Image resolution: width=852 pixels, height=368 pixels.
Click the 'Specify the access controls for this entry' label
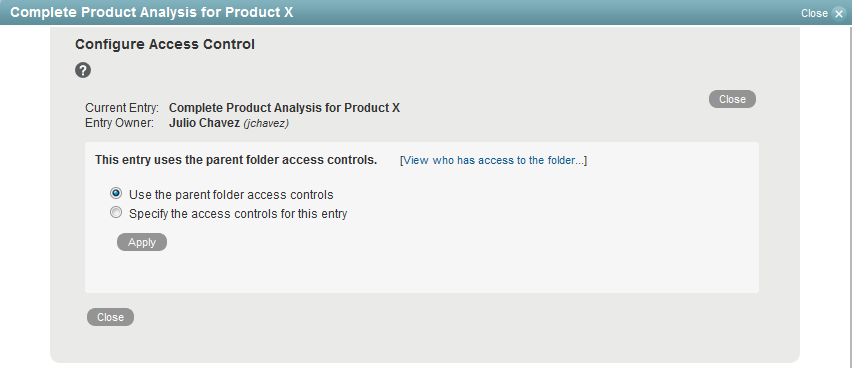(x=238, y=214)
